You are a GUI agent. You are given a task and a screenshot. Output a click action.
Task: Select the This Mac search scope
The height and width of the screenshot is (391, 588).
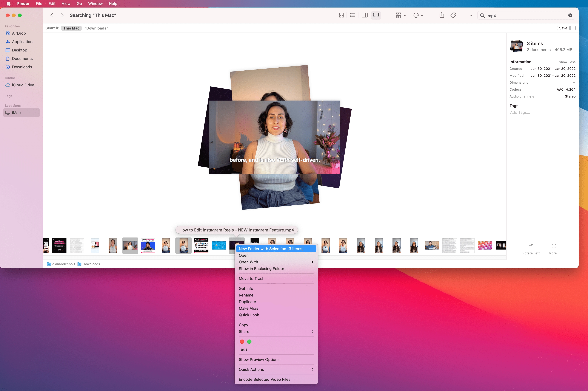pyautogui.click(x=71, y=28)
